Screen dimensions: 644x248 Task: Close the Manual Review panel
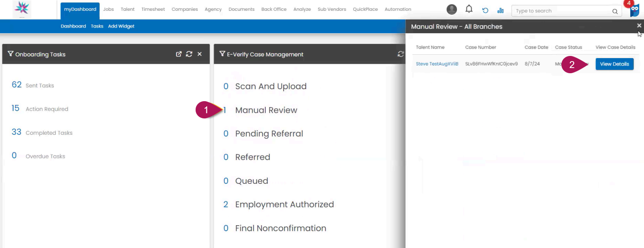click(639, 26)
